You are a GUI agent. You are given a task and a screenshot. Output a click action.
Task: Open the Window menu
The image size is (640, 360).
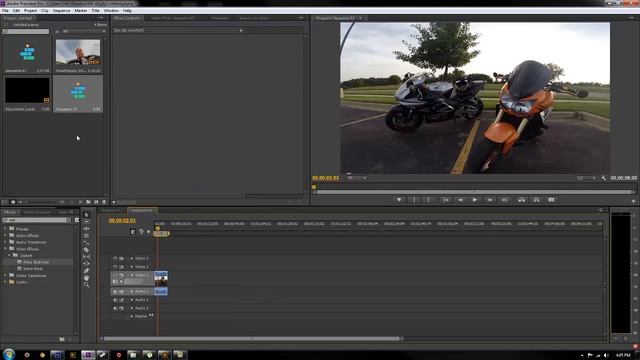[x=111, y=11]
